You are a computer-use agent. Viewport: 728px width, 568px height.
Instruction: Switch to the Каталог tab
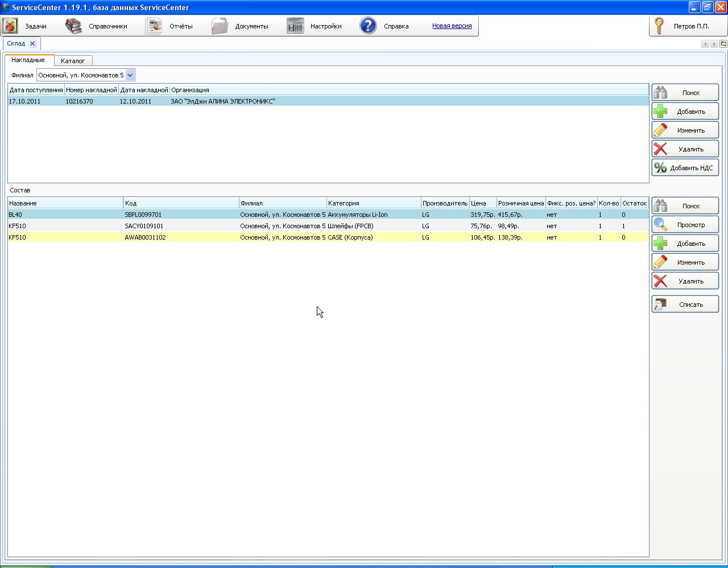coord(73,61)
